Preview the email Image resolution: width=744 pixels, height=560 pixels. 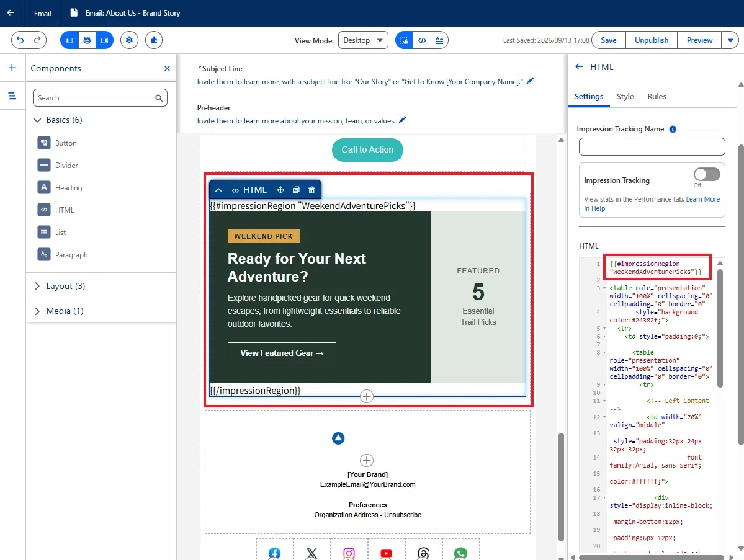699,40
